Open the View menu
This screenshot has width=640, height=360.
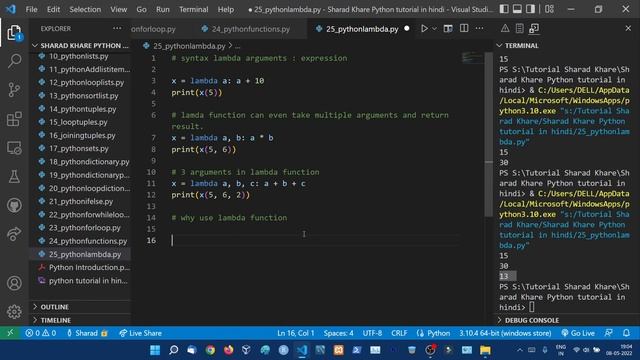118,9
